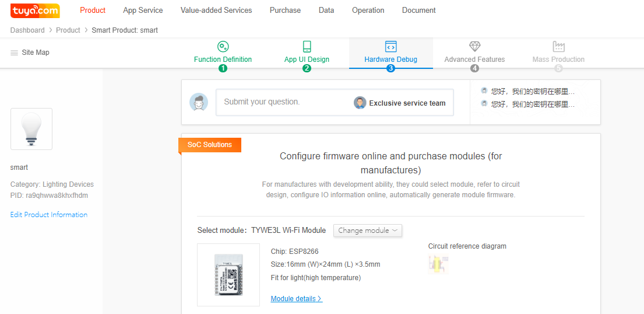Open the Site Map hamburger icon
Screen dimensions: 644x314
coord(15,53)
